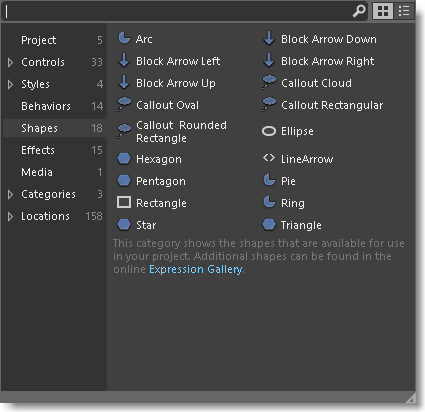Image resolution: width=425 pixels, height=412 pixels.
Task: Open the Effects category
Action: [55, 150]
